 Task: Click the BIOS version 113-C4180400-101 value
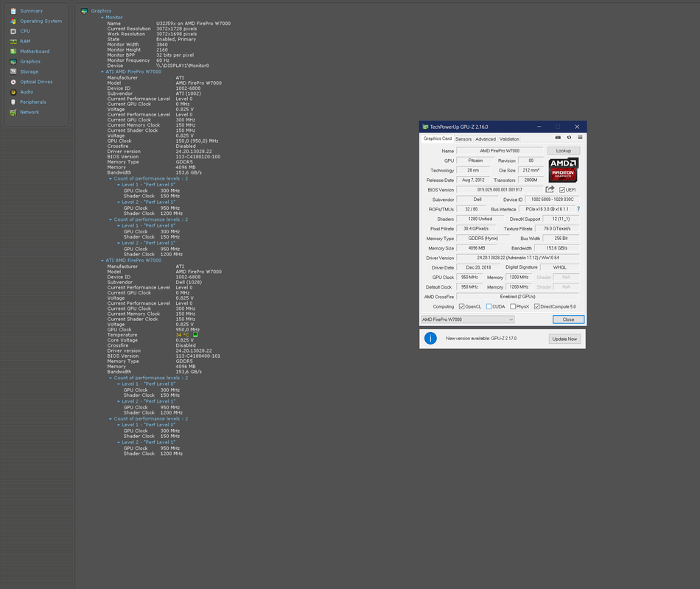coord(198,356)
